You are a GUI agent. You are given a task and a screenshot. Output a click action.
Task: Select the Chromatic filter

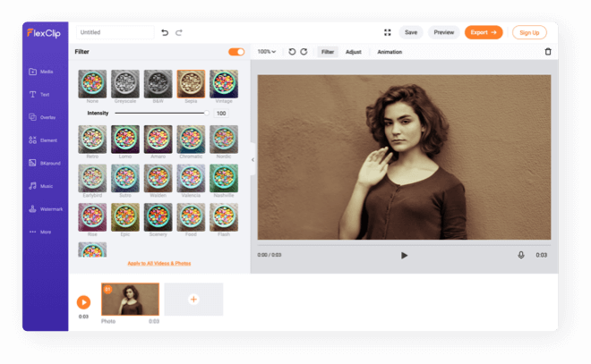(x=191, y=140)
